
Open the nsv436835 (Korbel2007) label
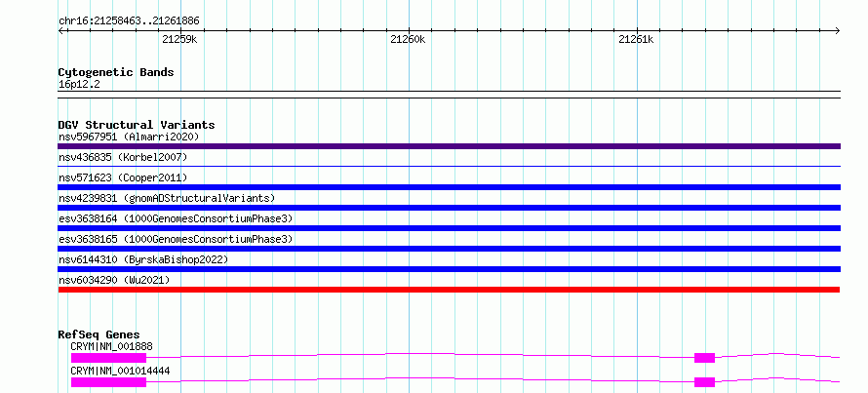coord(123,157)
